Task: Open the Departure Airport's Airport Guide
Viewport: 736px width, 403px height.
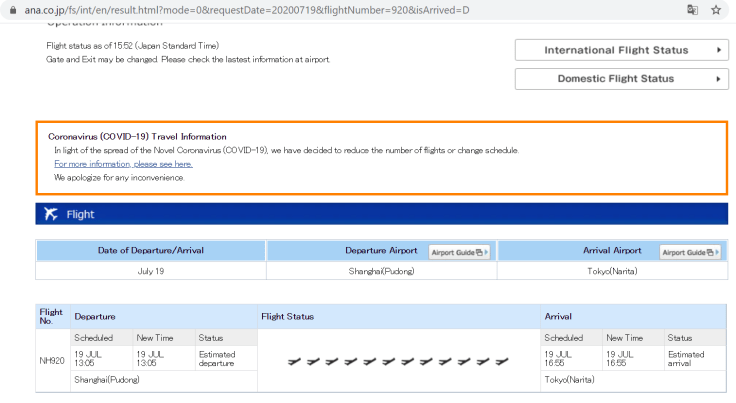Action: click(459, 252)
